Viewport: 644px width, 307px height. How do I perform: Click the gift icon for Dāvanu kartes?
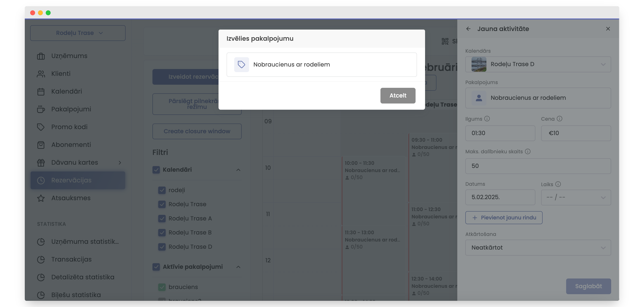[41, 163]
